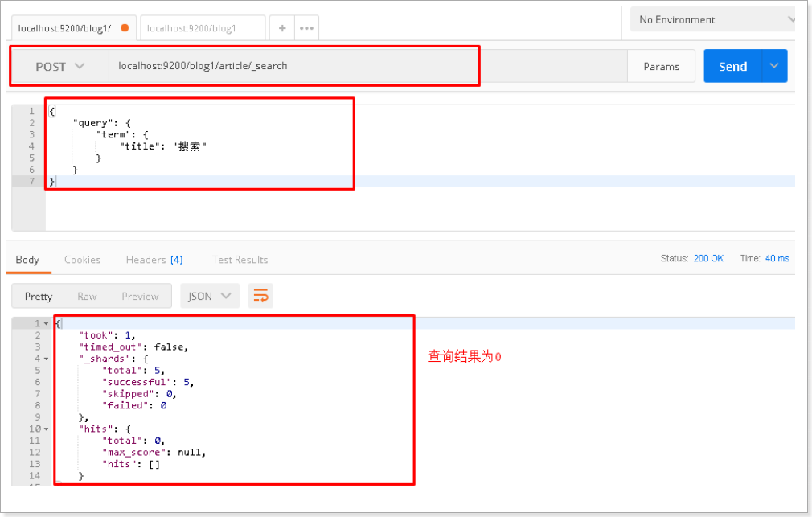This screenshot has height=517, width=812.
Task: Select Preview response view
Action: coord(140,297)
